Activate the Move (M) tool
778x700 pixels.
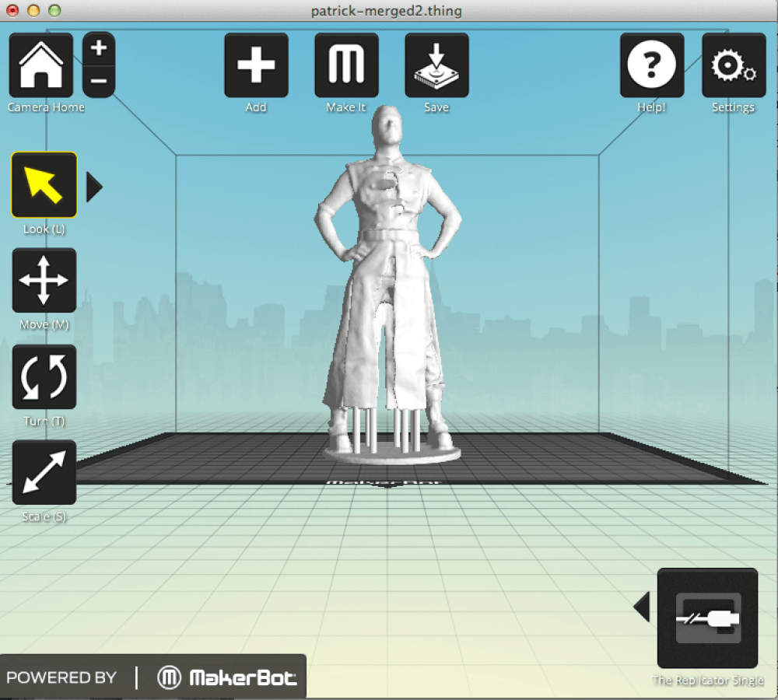click(x=44, y=281)
